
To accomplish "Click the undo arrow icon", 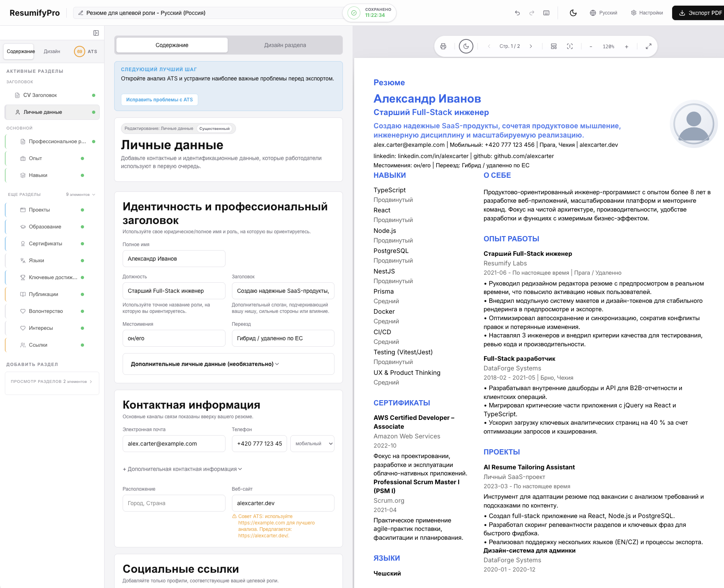I will 518,12.
